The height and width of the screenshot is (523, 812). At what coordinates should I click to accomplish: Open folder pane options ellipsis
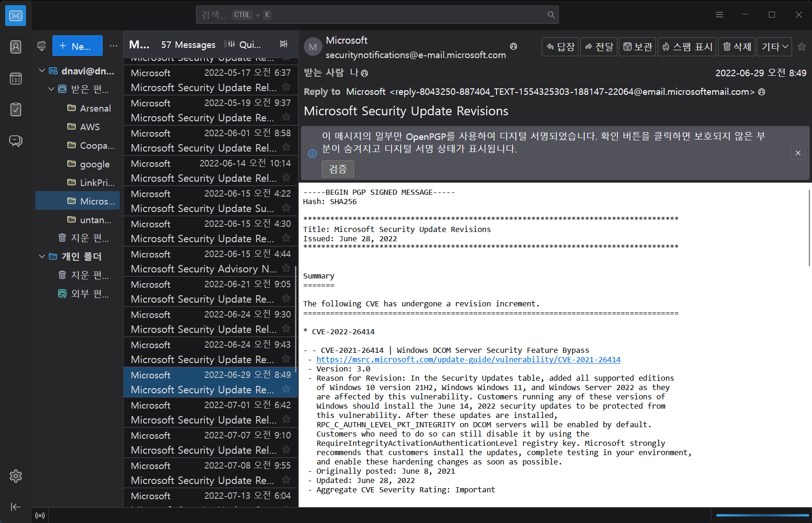coord(113,46)
